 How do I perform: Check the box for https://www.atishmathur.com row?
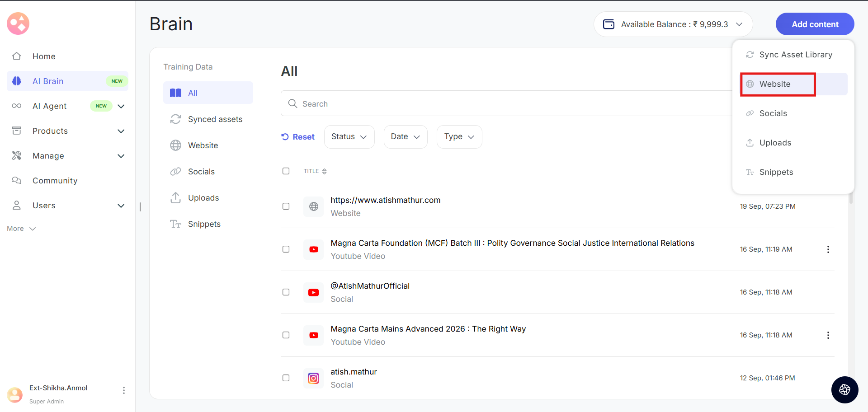pyautogui.click(x=286, y=206)
